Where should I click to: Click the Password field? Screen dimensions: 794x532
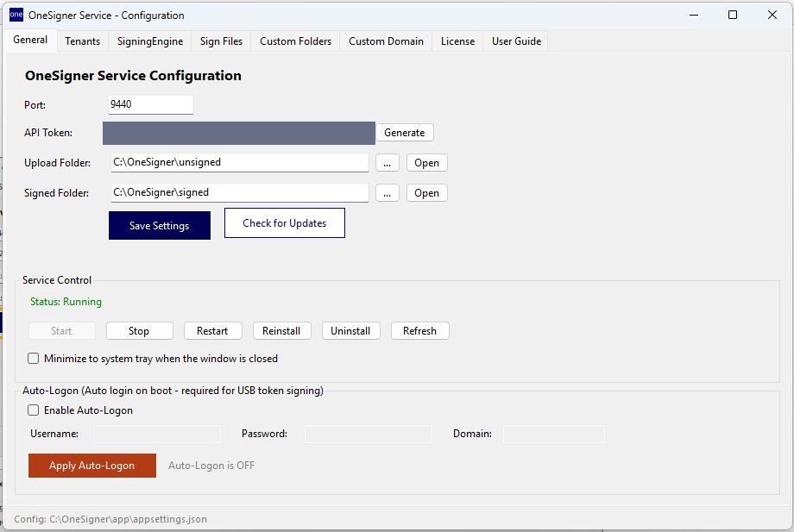tap(369, 434)
